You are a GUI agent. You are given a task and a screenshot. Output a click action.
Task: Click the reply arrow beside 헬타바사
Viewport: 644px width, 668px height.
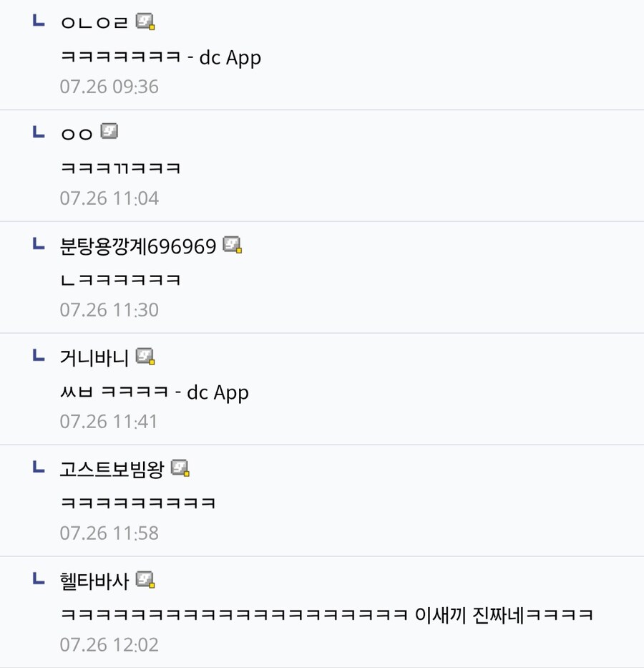tap(37, 578)
